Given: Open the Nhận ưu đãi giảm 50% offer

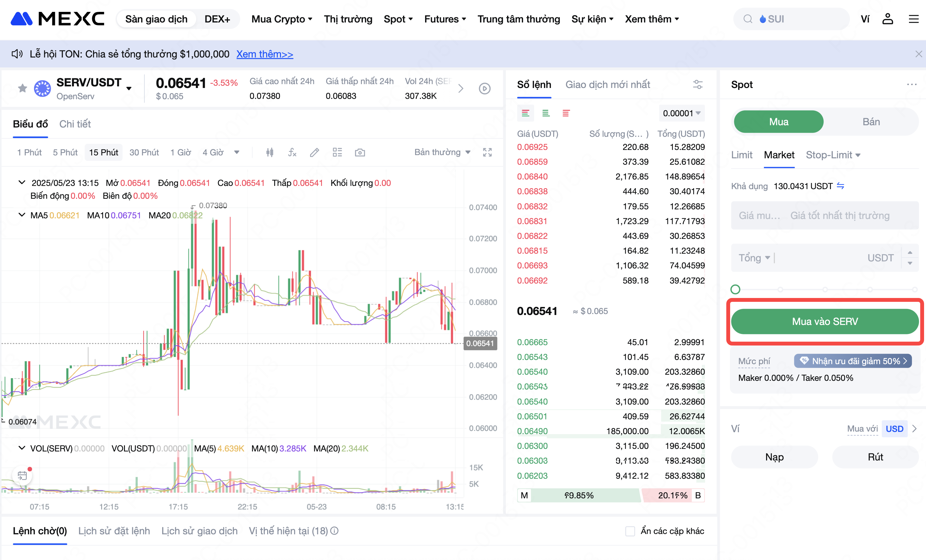Looking at the screenshot, I should coord(853,361).
